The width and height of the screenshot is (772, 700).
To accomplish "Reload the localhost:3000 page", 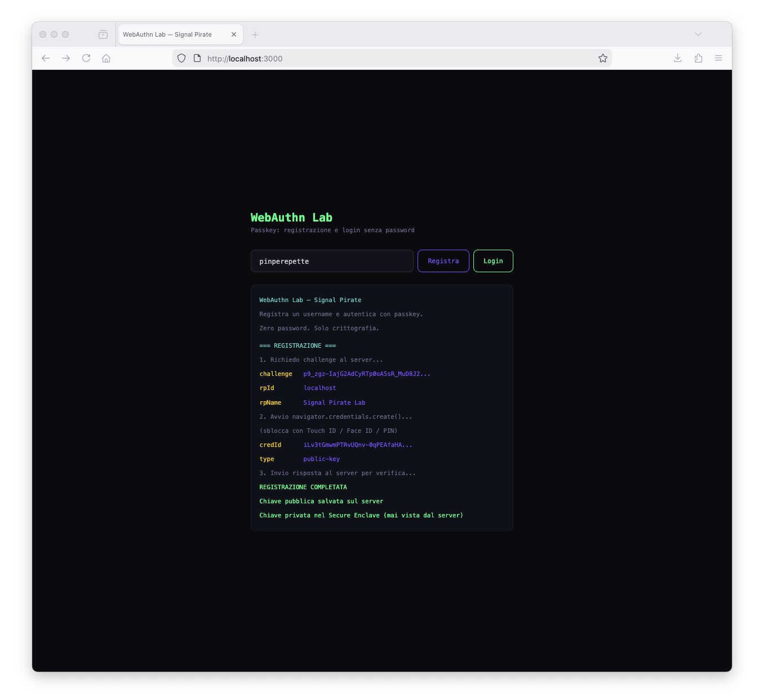I will (86, 58).
